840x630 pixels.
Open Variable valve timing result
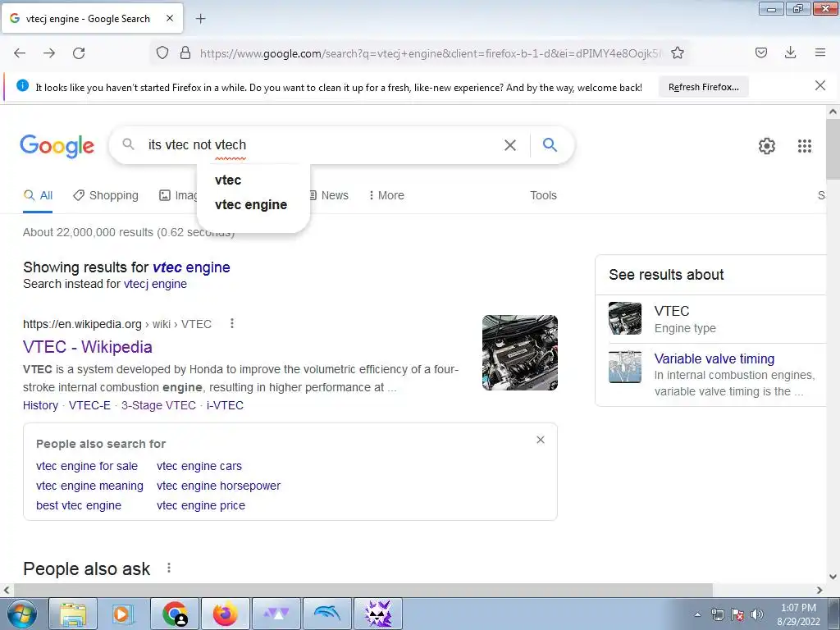(x=714, y=359)
